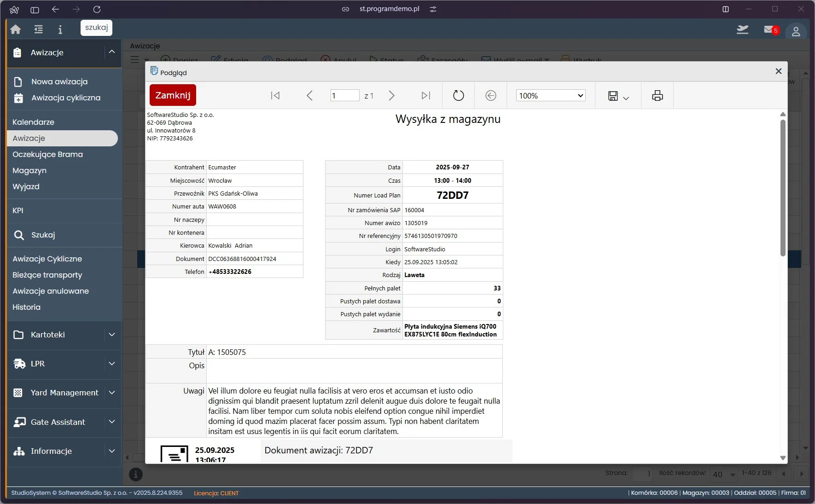
Task: Go to the last page of report
Action: point(426,96)
